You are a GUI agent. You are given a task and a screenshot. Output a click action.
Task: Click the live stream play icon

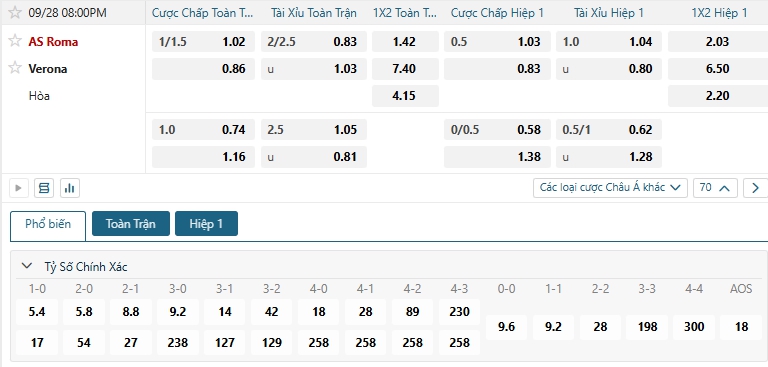(x=19, y=188)
